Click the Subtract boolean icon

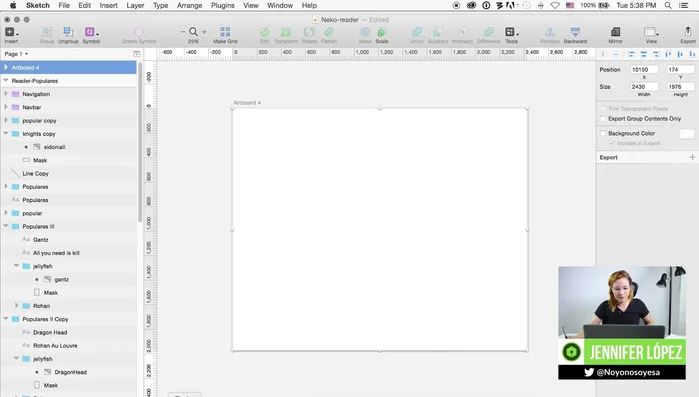point(438,32)
